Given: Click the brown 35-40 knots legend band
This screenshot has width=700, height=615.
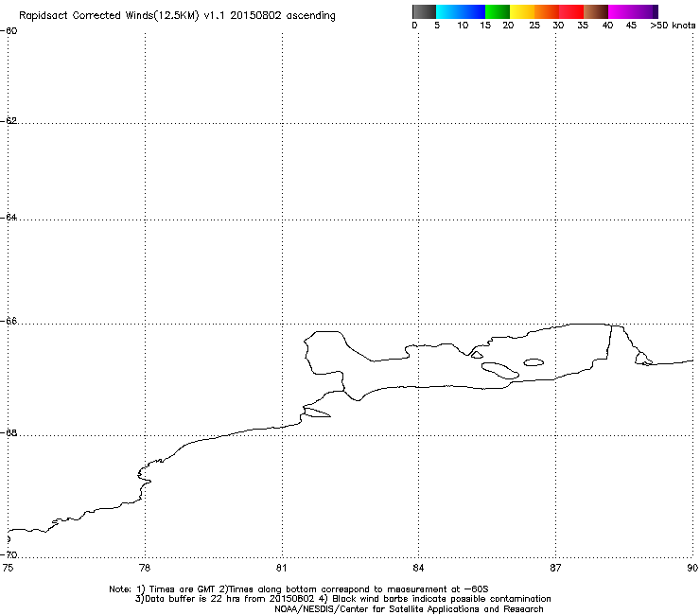Looking at the screenshot, I should 596,11.
